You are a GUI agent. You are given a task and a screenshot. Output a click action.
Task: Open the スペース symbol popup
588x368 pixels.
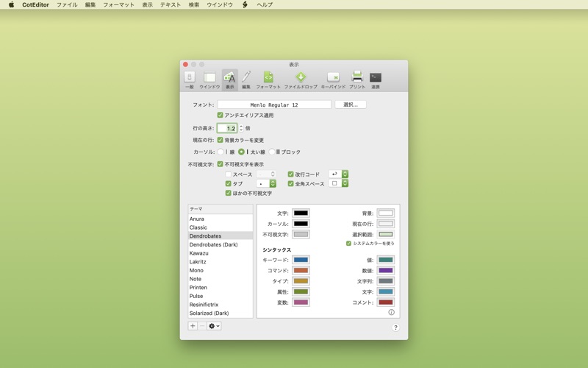point(266,174)
